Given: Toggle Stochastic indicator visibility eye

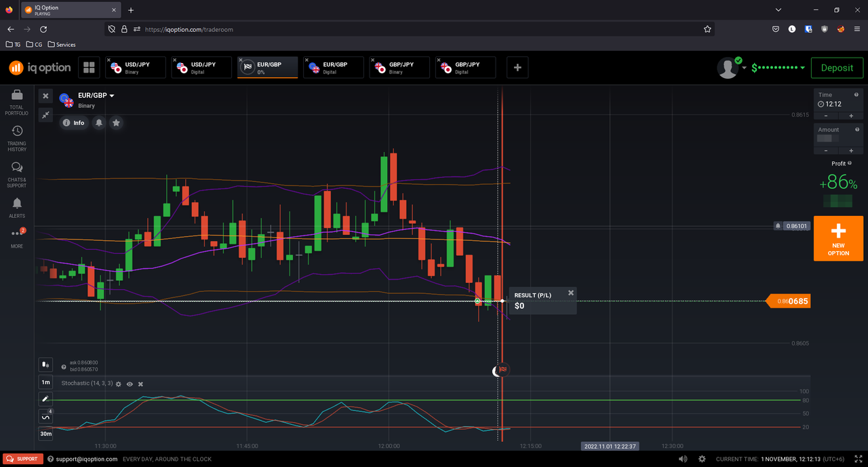Looking at the screenshot, I should [130, 384].
